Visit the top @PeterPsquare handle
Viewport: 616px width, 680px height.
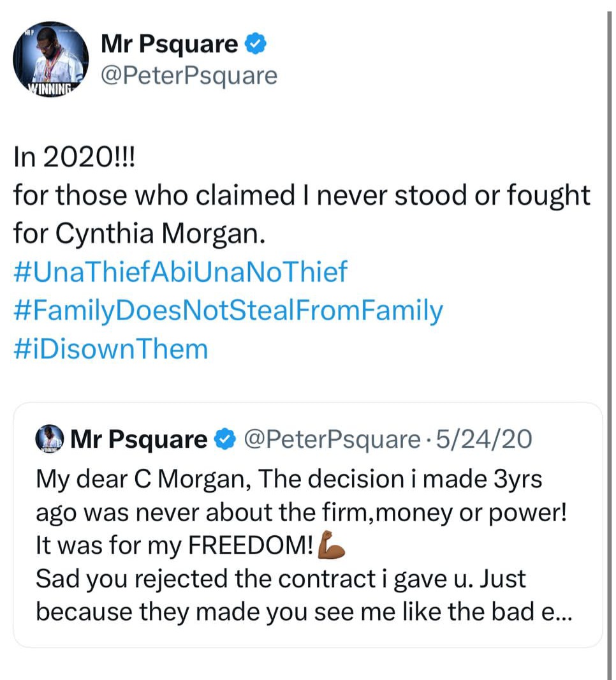pos(189,76)
